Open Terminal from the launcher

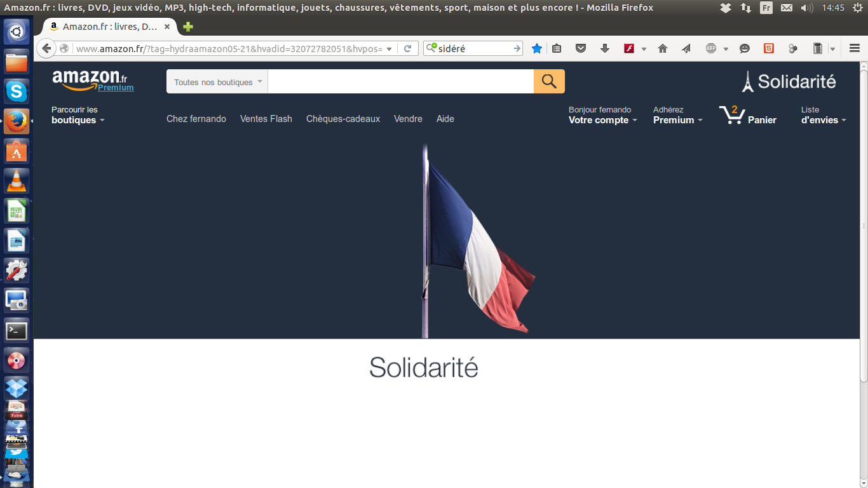click(x=17, y=330)
